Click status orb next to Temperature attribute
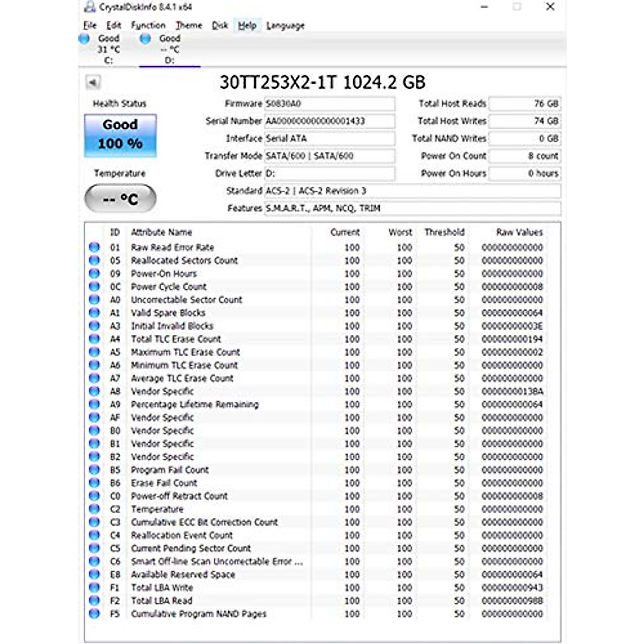This screenshot has height=644, width=644. pyautogui.click(x=94, y=509)
